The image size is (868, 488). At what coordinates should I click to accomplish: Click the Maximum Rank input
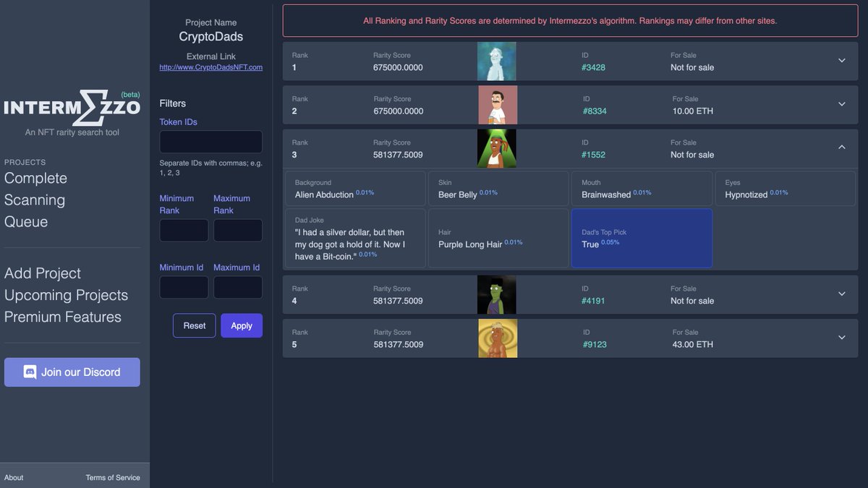click(x=238, y=231)
